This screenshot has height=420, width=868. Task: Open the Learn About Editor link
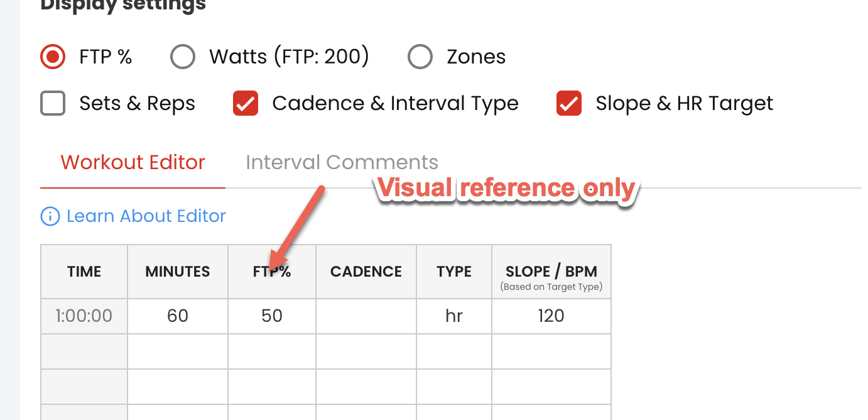click(146, 216)
